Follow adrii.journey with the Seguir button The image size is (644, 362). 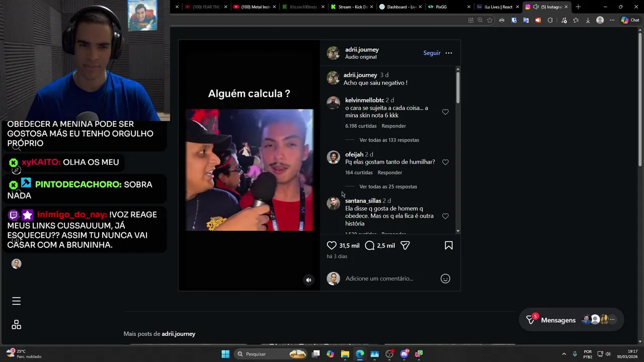(x=432, y=53)
